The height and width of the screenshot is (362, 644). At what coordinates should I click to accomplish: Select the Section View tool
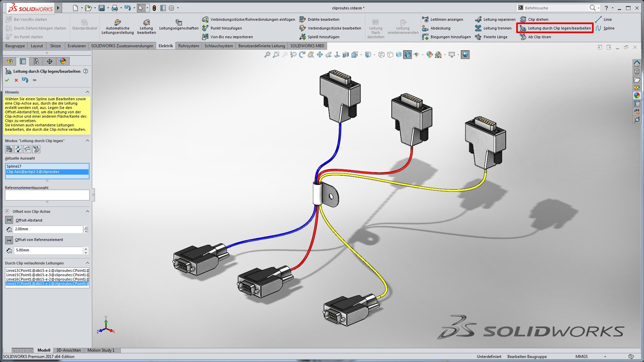pos(345,55)
